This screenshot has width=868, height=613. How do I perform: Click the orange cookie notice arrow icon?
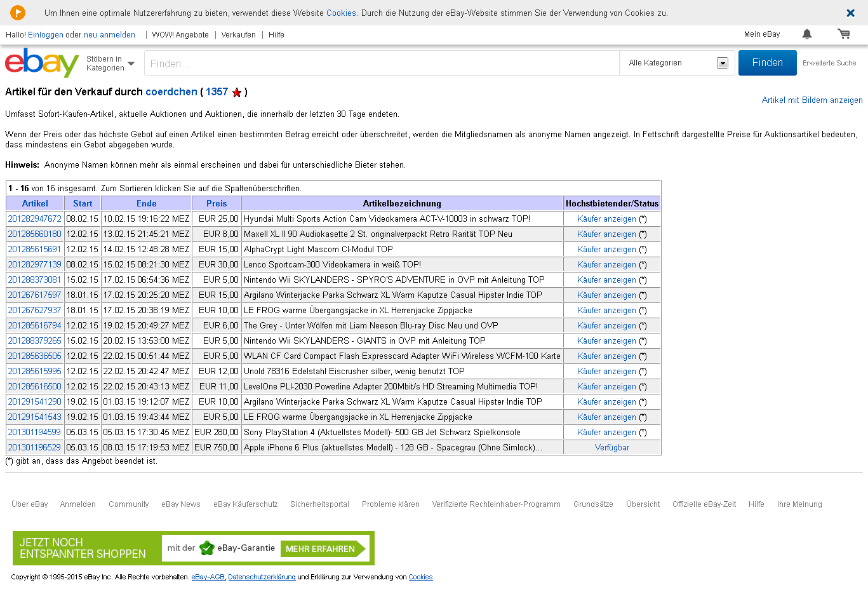(18, 12)
